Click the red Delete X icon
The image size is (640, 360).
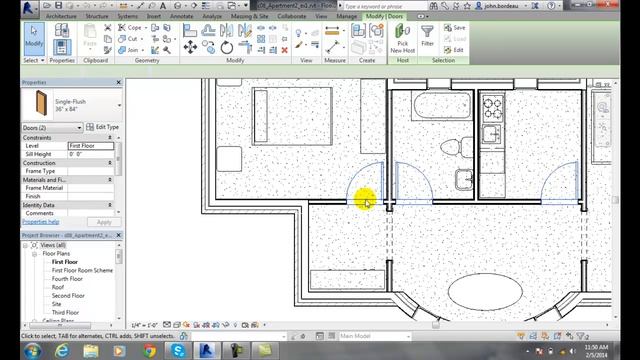click(284, 50)
